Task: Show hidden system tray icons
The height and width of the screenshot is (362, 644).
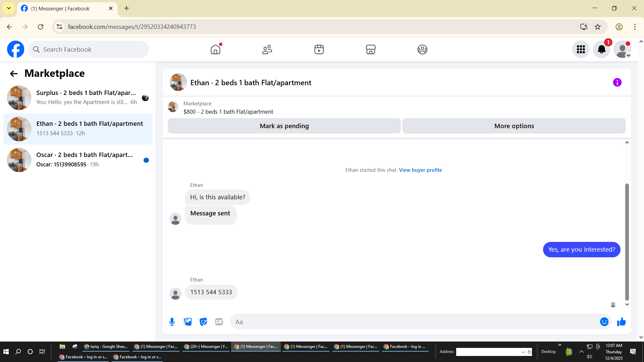Action: (x=581, y=352)
